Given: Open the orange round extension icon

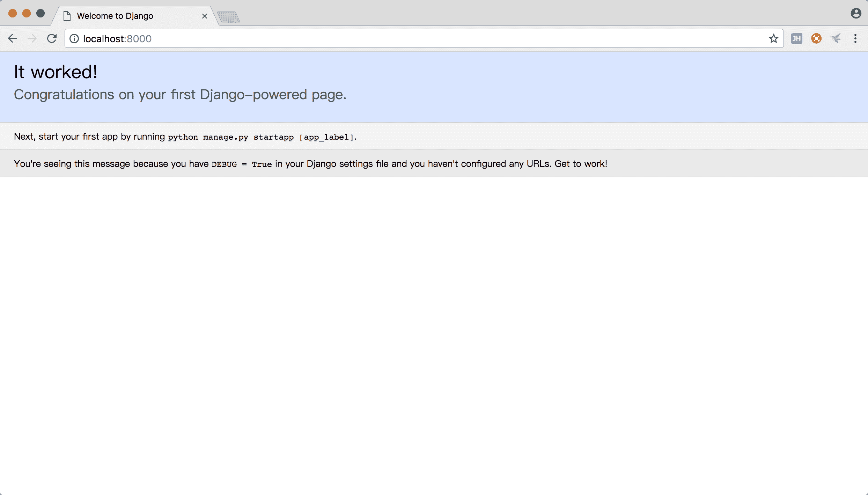Looking at the screenshot, I should click(x=816, y=38).
